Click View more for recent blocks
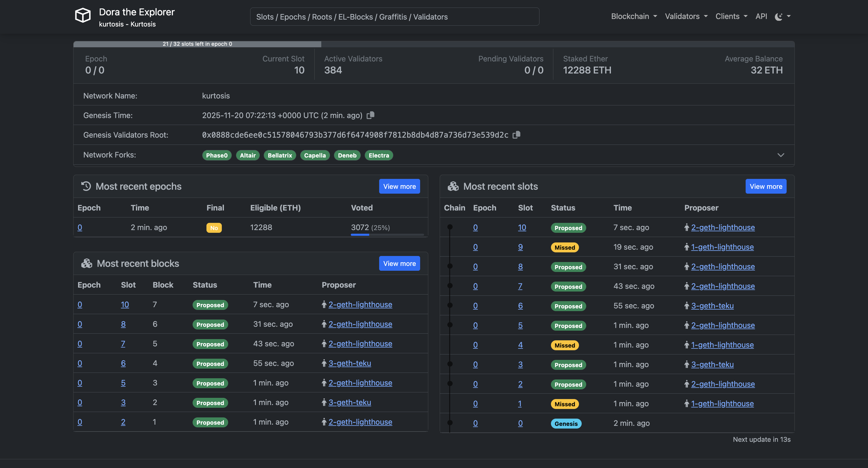 coord(399,263)
